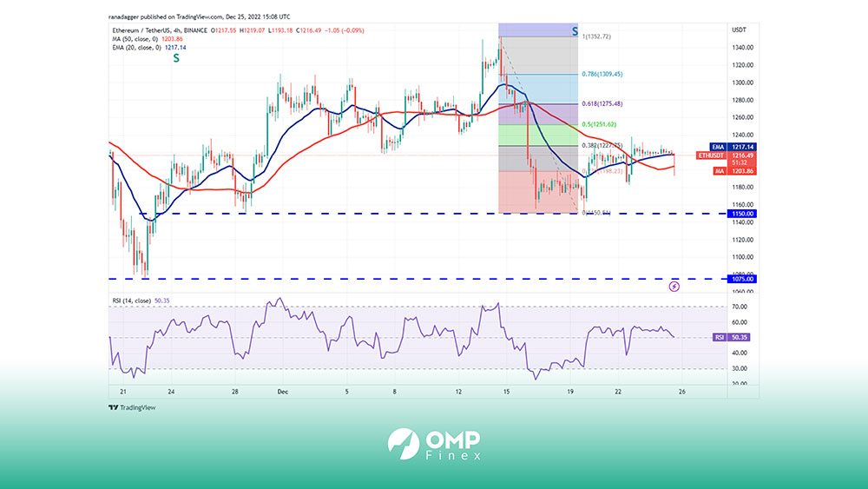Click the USDT currency label on price axis

point(739,30)
